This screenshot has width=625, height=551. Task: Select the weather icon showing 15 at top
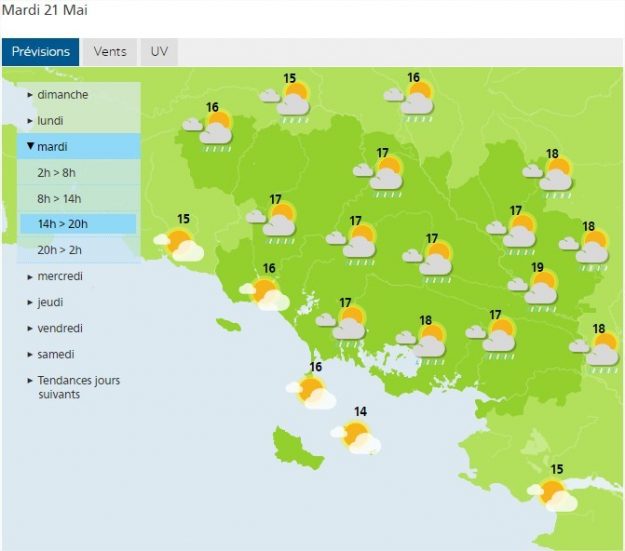[x=284, y=102]
